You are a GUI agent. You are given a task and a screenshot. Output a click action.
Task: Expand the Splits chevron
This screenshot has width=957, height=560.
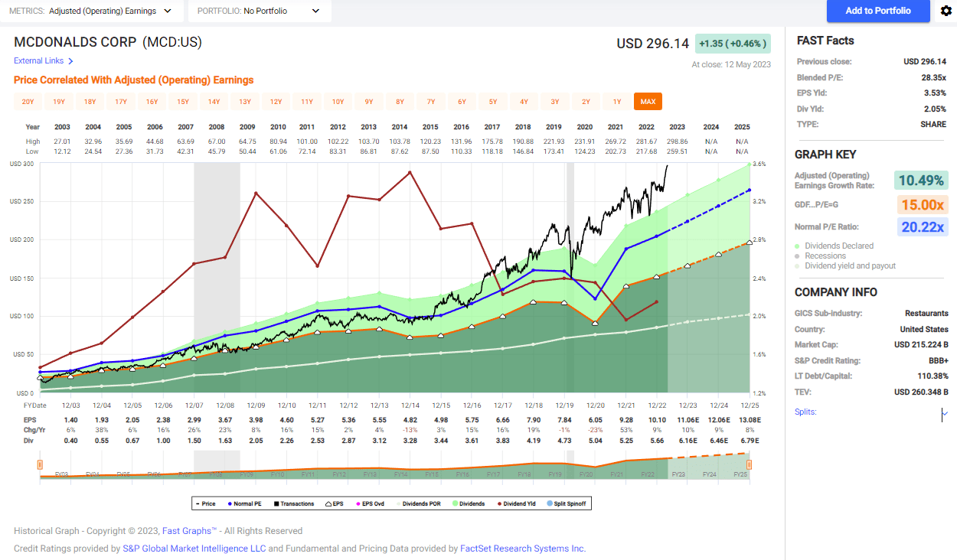tap(944, 412)
